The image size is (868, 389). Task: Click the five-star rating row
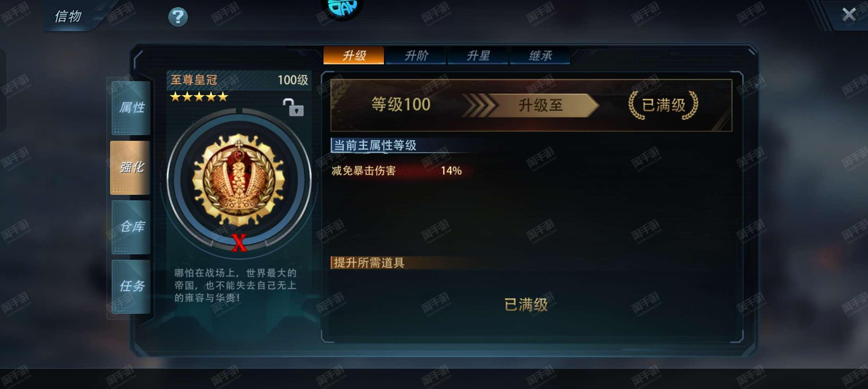[x=199, y=97]
